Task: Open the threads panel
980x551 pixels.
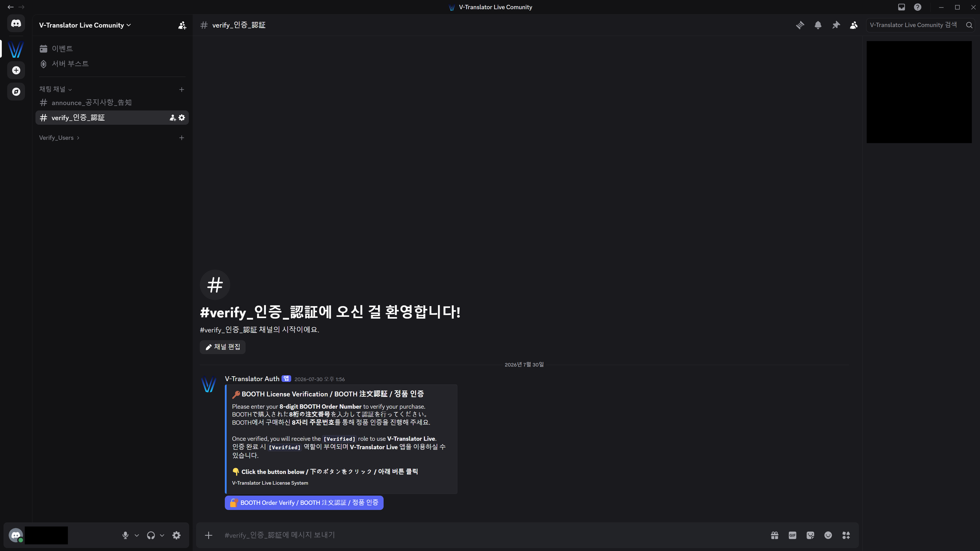Action: click(800, 25)
